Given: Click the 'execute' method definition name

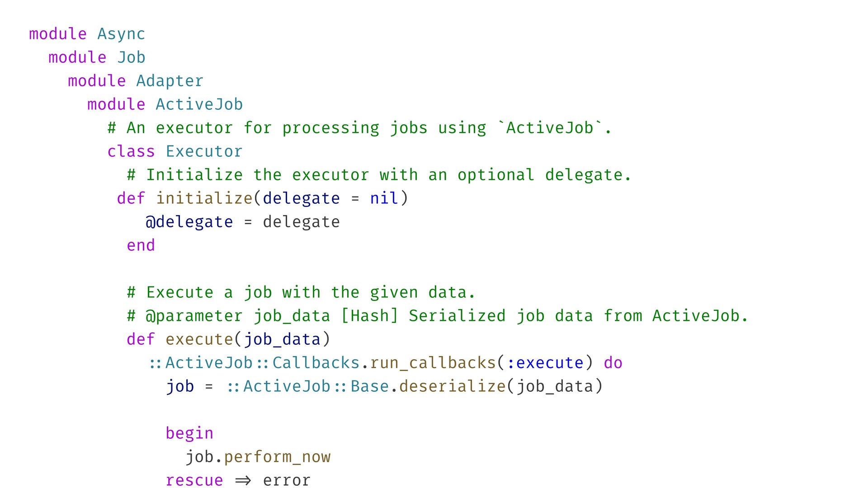Looking at the screenshot, I should [199, 340].
